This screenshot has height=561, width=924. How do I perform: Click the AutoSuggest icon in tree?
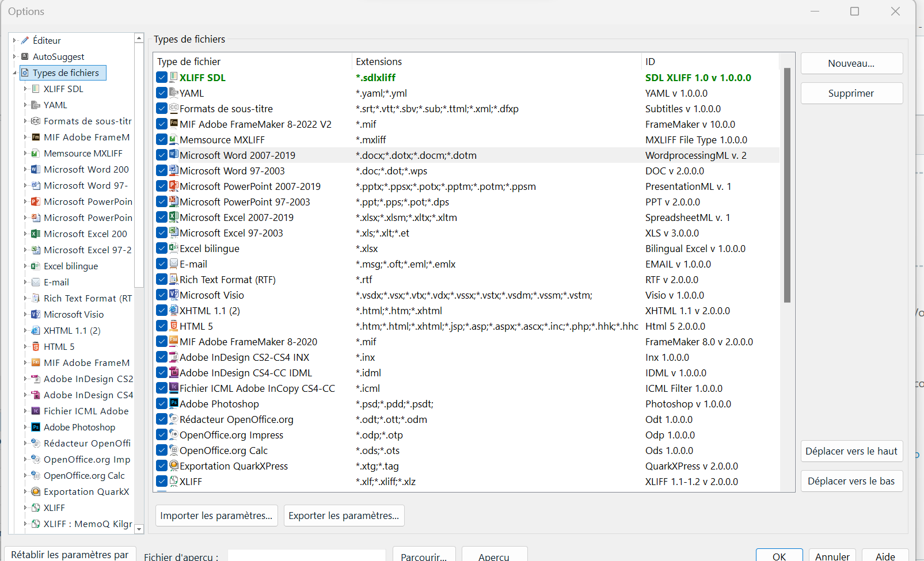[25, 56]
